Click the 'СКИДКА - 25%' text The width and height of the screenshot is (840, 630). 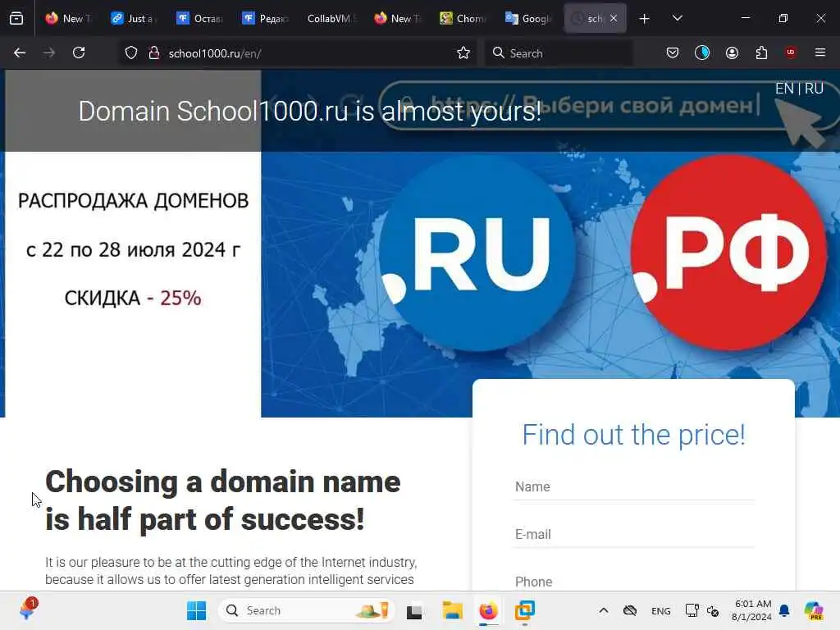pyautogui.click(x=133, y=298)
